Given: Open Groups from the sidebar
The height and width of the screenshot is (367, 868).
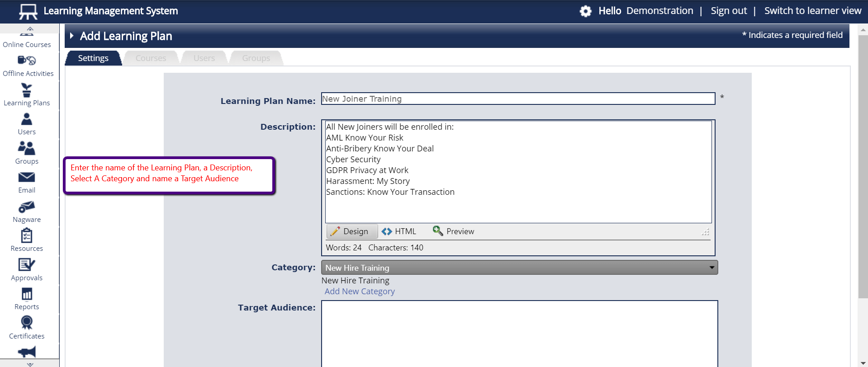Looking at the screenshot, I should [x=27, y=148].
